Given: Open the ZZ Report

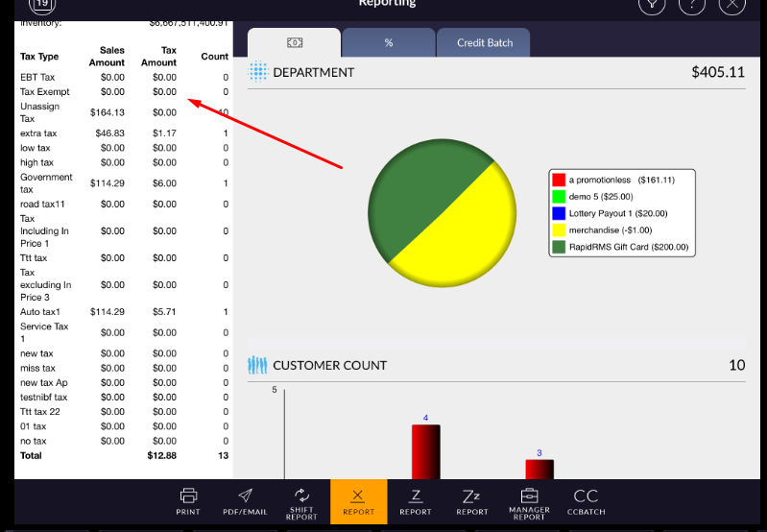Looking at the screenshot, I should point(471,501).
